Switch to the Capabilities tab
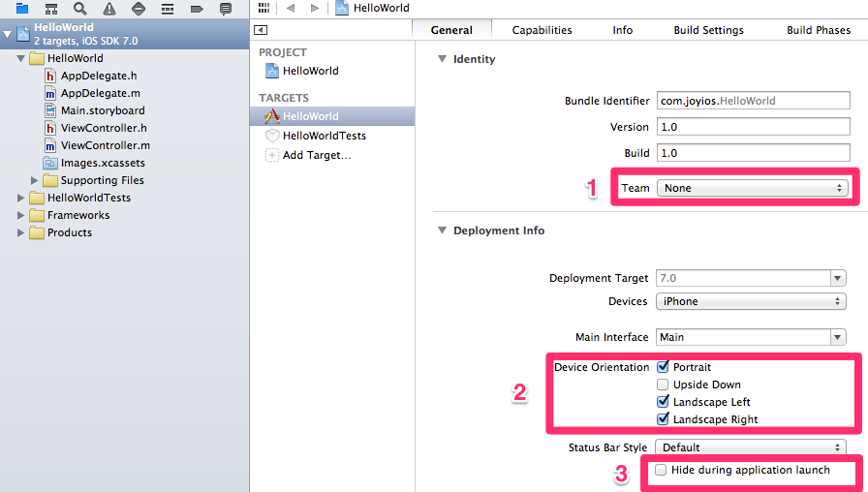The width and height of the screenshot is (868, 492). [x=542, y=30]
